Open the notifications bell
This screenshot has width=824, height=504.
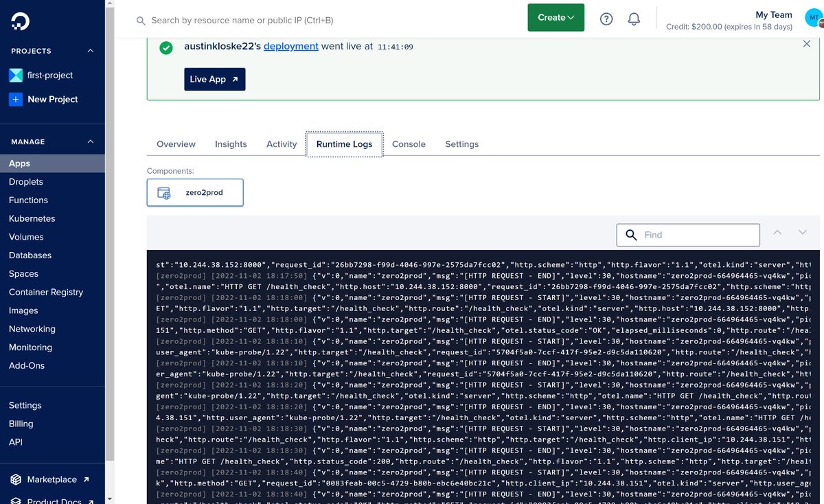[634, 19]
